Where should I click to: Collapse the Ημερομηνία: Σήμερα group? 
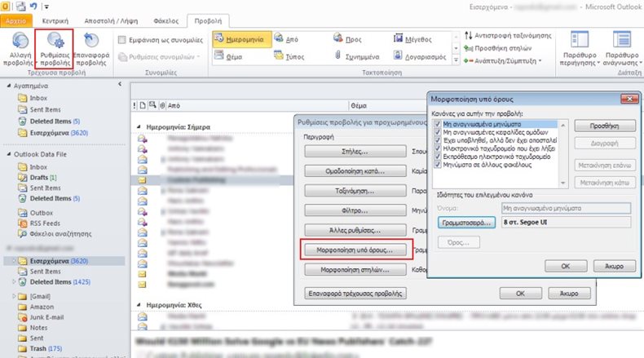139,127
